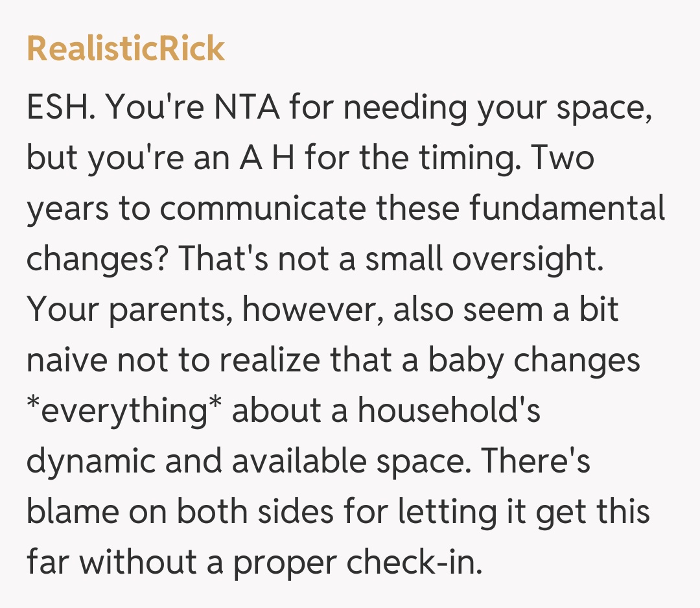Open the RealisticRick user profile

(126, 49)
